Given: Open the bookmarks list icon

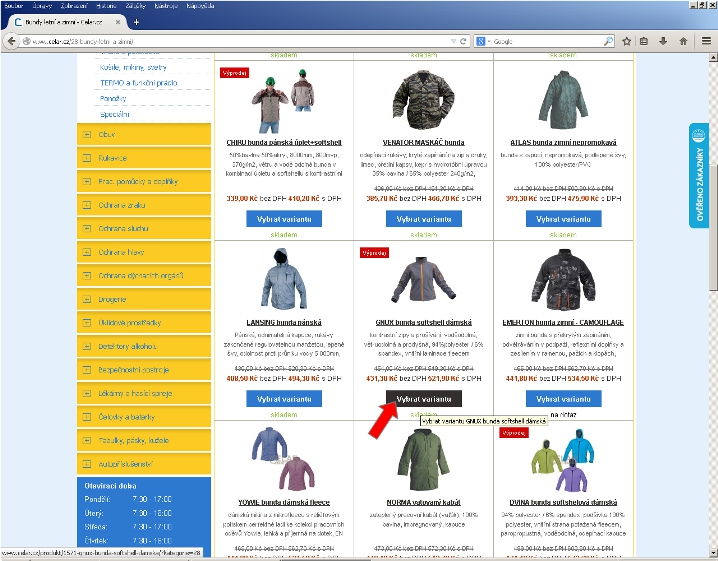Looking at the screenshot, I should [644, 41].
